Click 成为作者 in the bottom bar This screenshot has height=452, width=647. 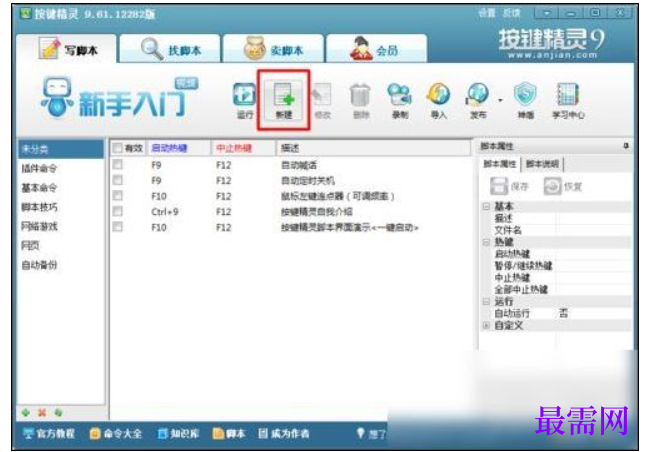[283, 433]
